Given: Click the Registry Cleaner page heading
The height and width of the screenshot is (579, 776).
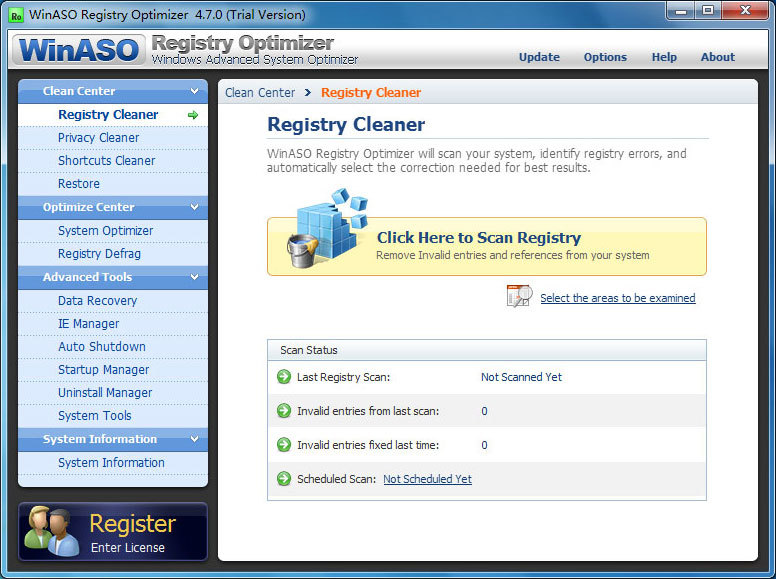Looking at the screenshot, I should coord(346,125).
